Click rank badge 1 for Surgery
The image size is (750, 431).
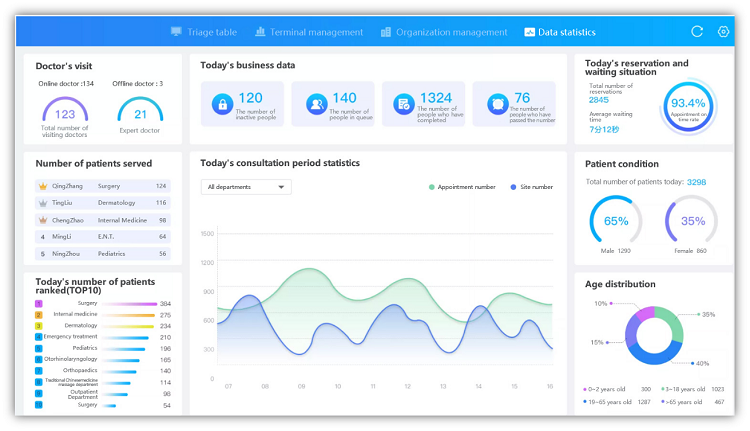(x=39, y=304)
